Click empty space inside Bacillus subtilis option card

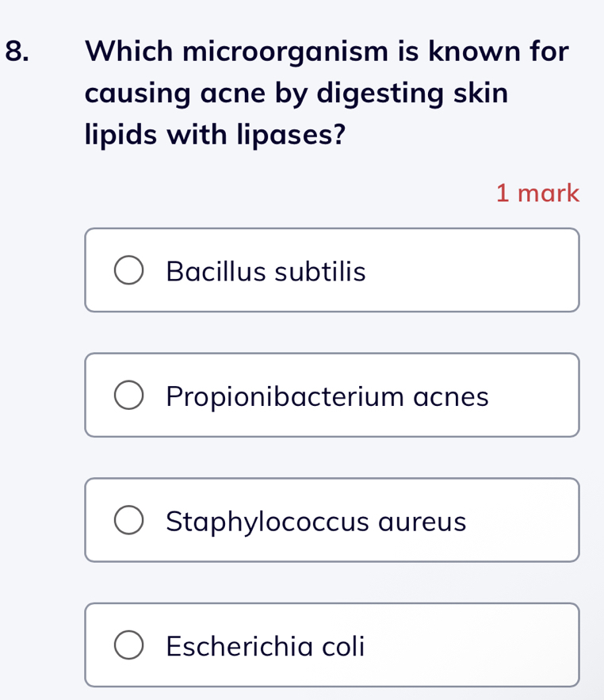coord(476,270)
